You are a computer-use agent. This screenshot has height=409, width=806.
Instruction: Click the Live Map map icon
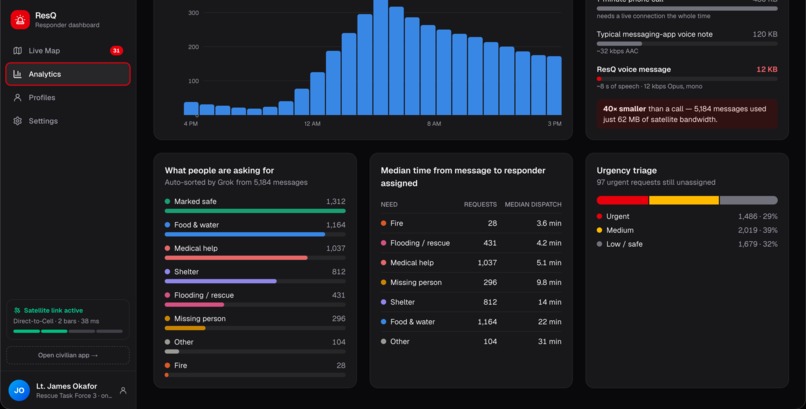click(17, 50)
